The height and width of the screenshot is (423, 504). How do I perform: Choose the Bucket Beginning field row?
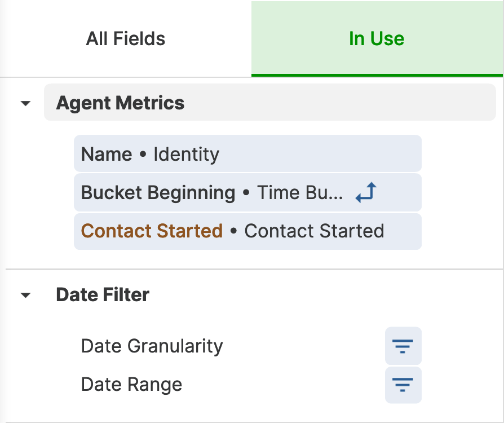pos(247,192)
